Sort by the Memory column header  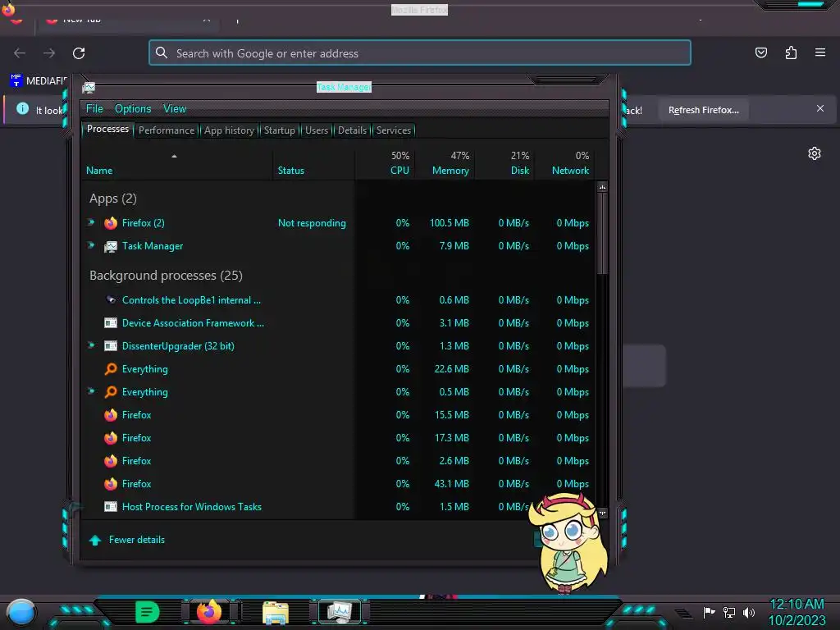(445, 163)
